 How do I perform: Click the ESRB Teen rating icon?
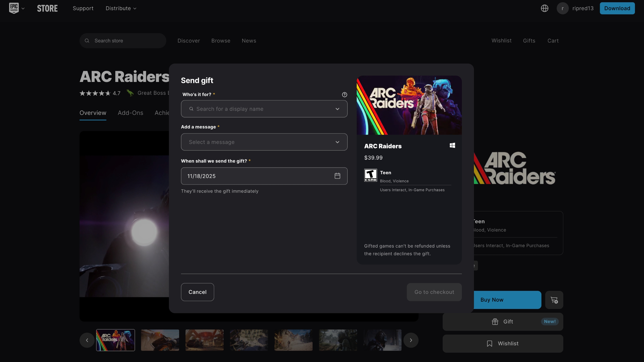click(371, 175)
